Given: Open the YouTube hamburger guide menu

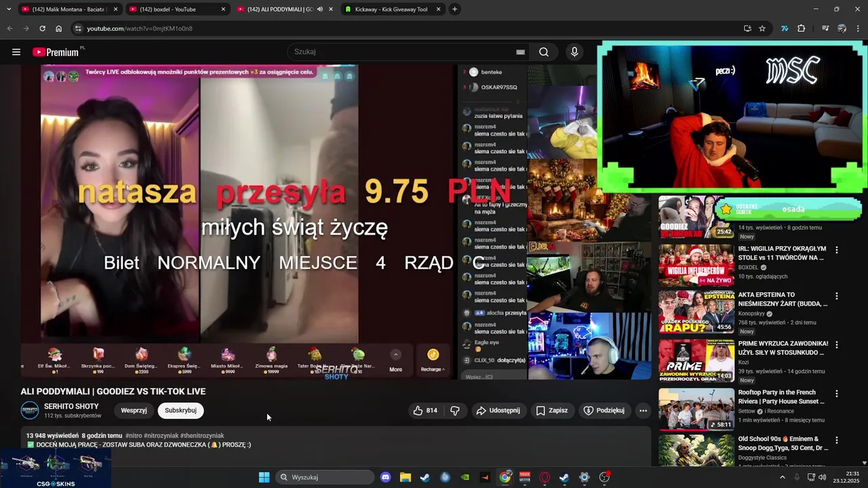Looking at the screenshot, I should [16, 52].
